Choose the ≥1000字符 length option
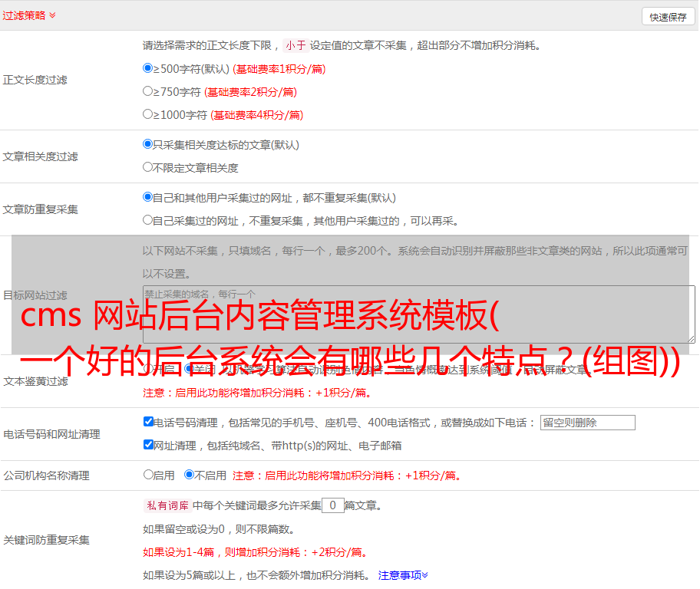The height and width of the screenshot is (589, 700). (x=148, y=114)
